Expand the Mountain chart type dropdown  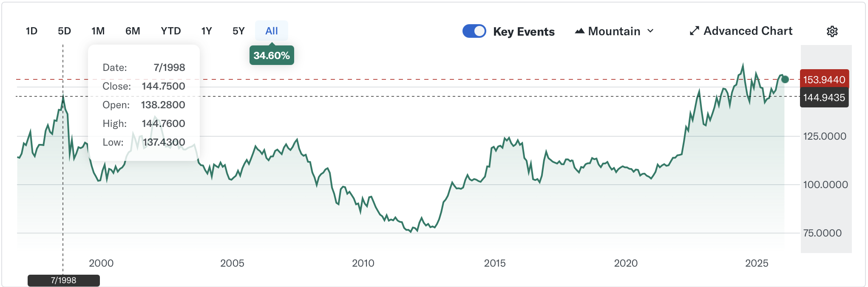614,31
